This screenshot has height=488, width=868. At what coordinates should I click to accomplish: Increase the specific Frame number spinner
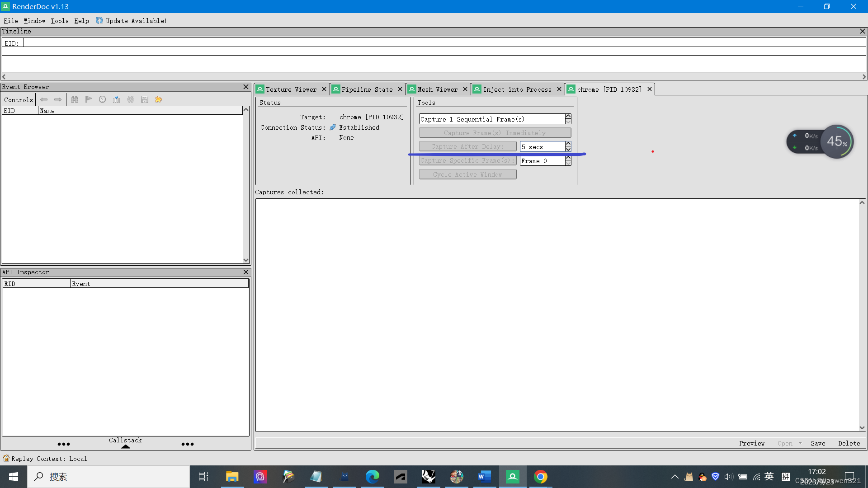click(568, 158)
